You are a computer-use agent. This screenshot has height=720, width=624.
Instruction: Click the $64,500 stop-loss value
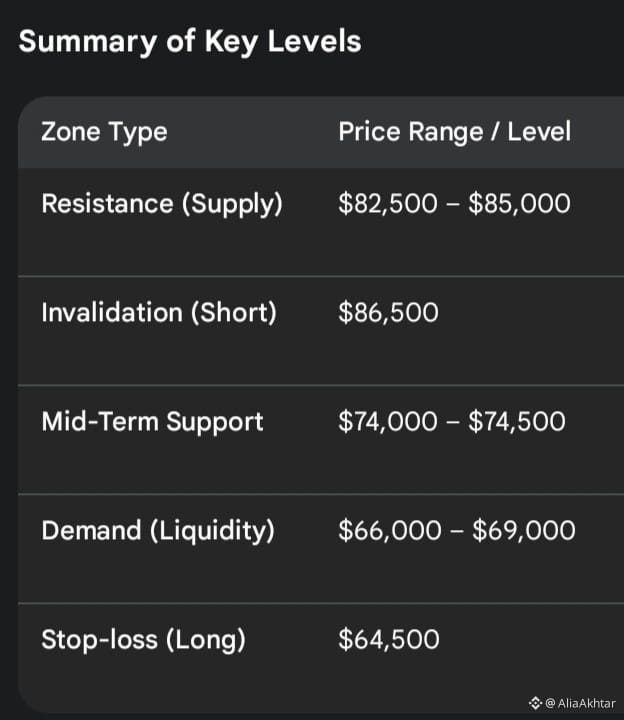tap(388, 639)
